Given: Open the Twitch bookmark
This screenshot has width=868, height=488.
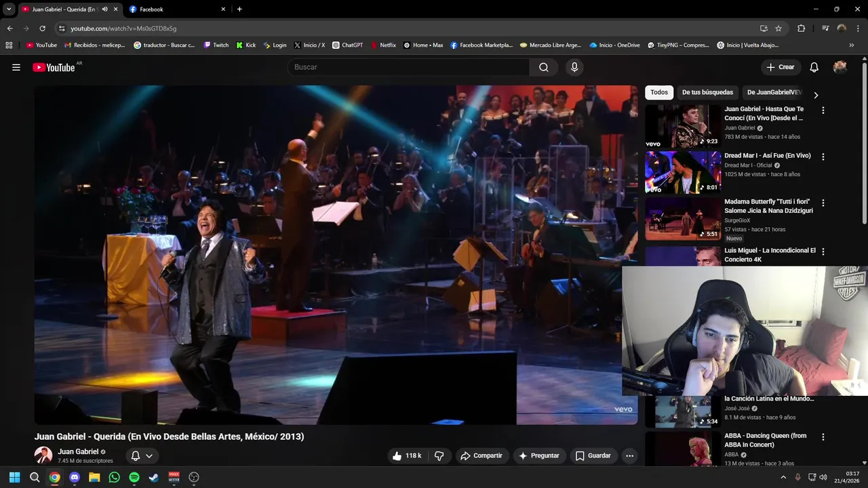Looking at the screenshot, I should click(x=216, y=45).
